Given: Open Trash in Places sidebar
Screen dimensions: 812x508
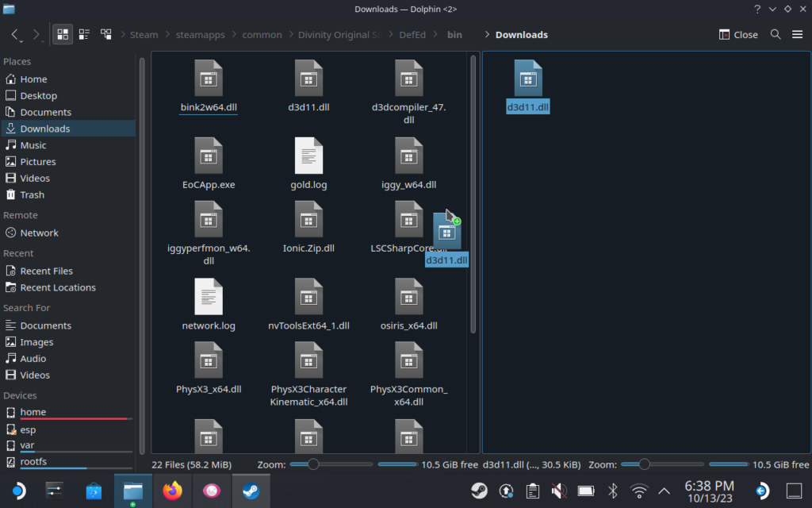Looking at the screenshot, I should click(x=68, y=195).
